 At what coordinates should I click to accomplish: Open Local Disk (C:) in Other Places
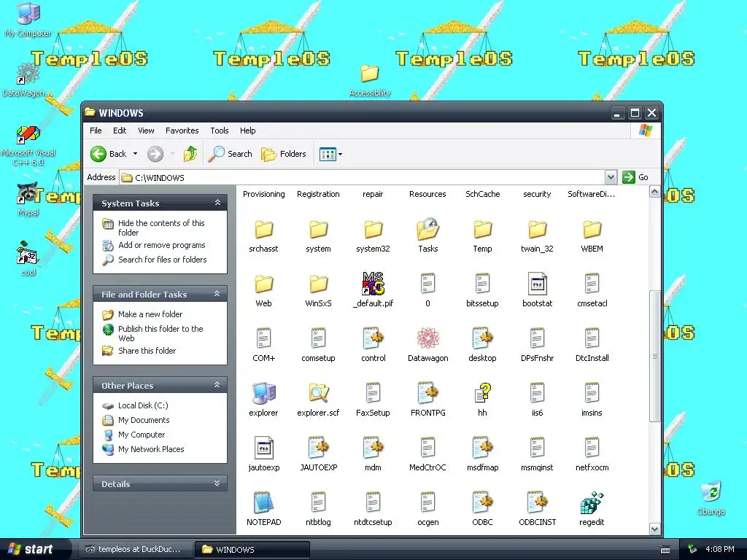[143, 405]
